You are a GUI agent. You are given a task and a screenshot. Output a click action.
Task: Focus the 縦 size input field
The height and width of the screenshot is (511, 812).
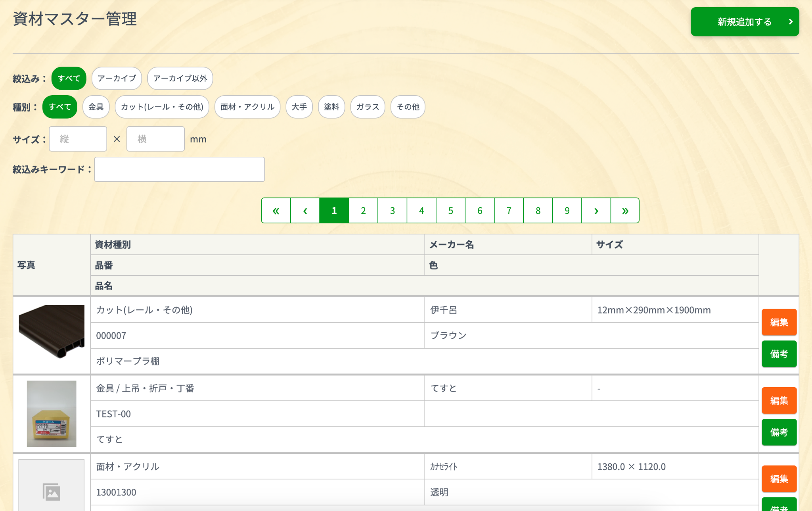(78, 139)
